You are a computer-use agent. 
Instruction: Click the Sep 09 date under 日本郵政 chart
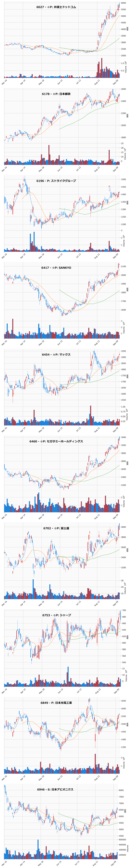tap(116, 169)
